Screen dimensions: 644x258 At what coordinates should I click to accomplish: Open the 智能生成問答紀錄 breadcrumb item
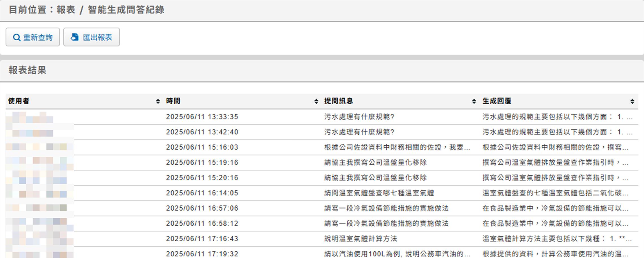tap(126, 10)
